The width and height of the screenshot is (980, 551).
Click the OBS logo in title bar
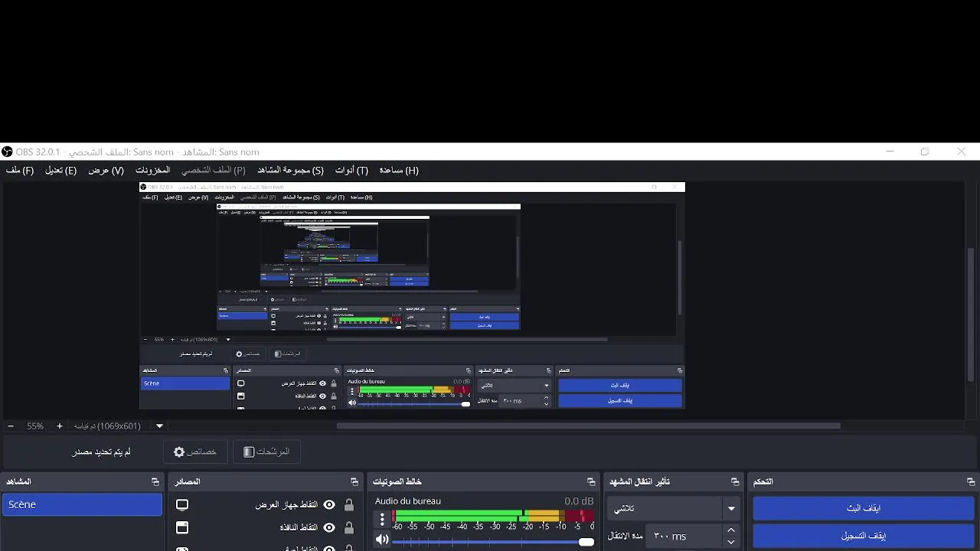[x=7, y=152]
